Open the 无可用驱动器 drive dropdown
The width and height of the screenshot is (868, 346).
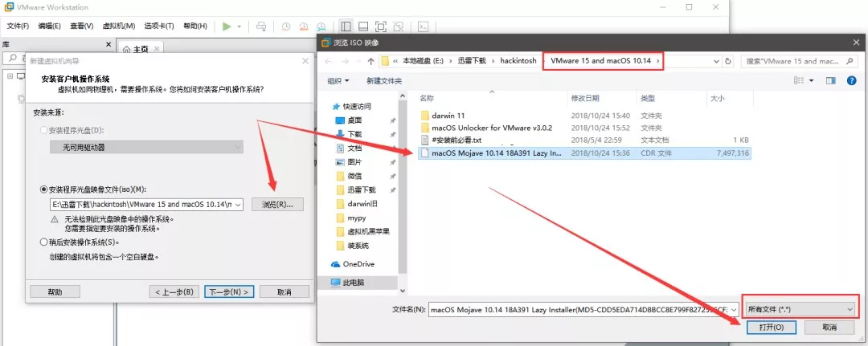coord(146,147)
